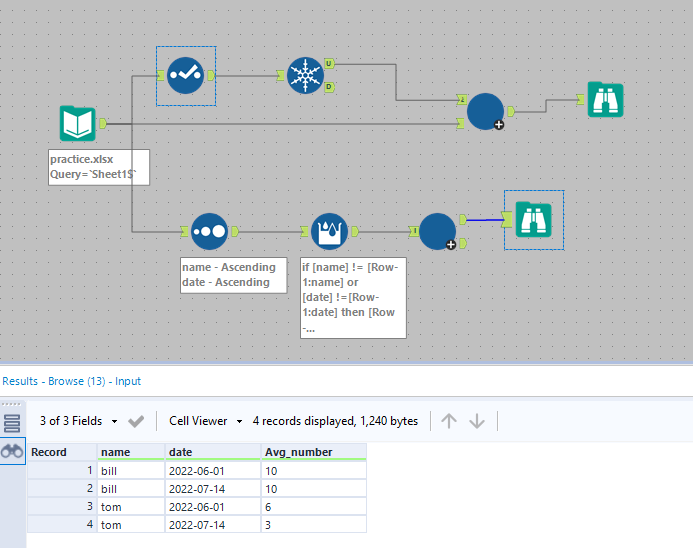Select the Sort tool with three dots

pyautogui.click(x=209, y=232)
